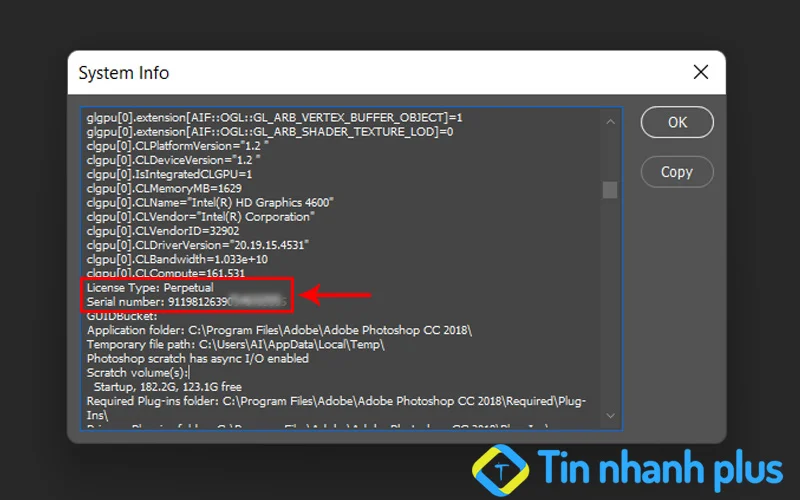Click the CLDriverVersion line

pos(198,245)
